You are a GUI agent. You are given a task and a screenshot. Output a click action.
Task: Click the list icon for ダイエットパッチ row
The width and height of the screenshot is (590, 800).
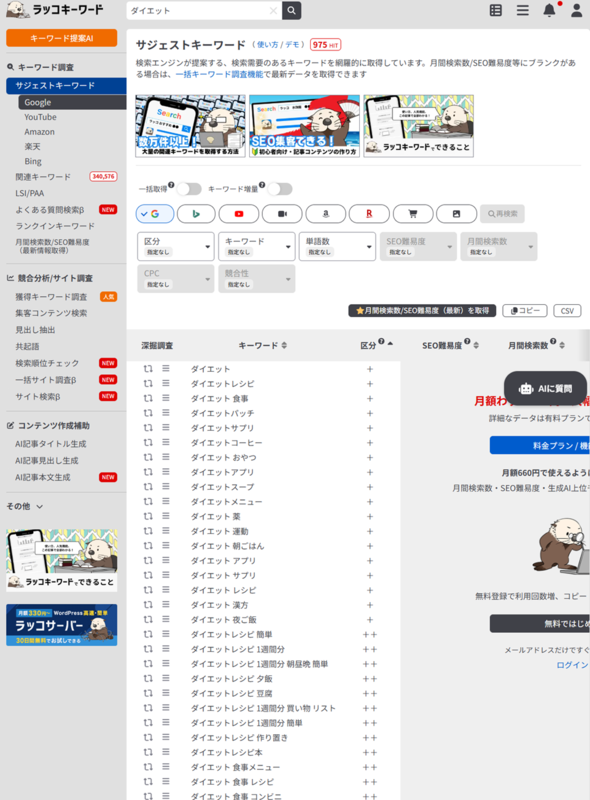[166, 412]
